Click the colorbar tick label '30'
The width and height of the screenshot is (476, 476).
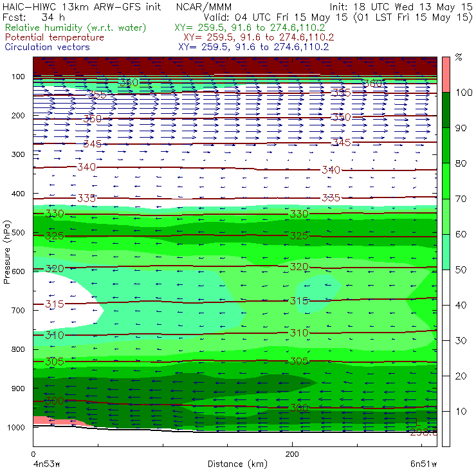(x=461, y=341)
